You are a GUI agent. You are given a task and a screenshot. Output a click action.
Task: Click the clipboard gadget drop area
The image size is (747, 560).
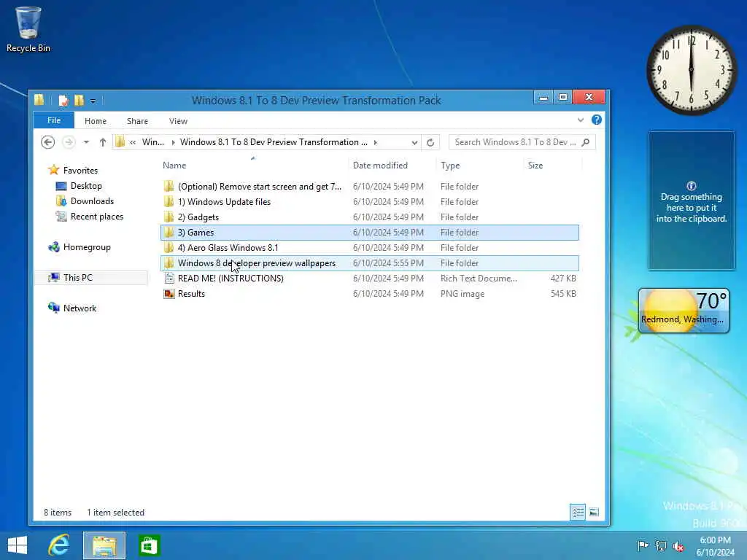(692, 201)
